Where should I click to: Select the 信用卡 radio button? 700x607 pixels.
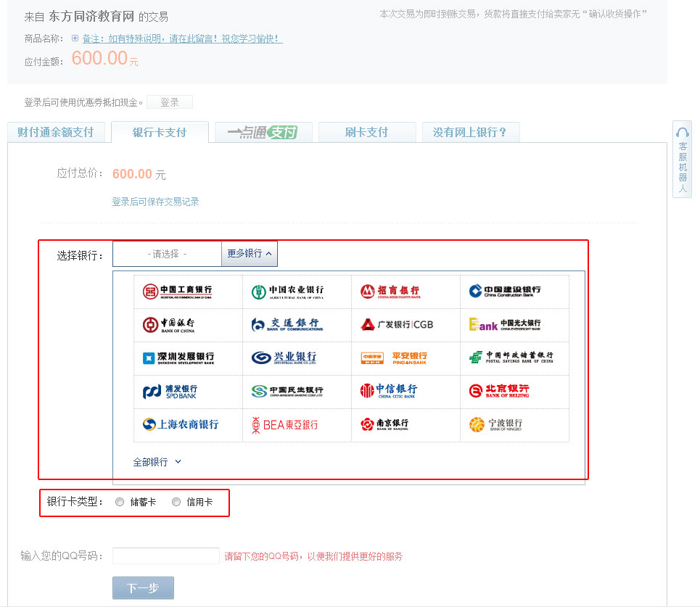[176, 502]
